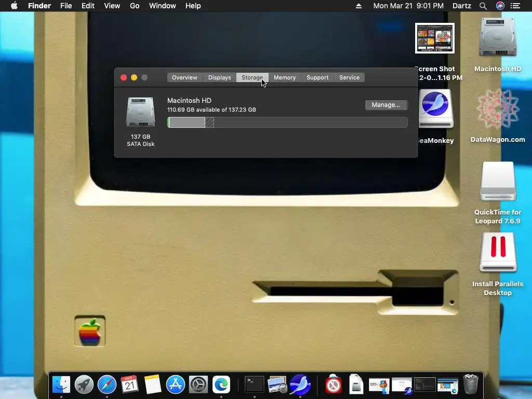Restore the minimized dark terminal window
Screen dimensions: 532x399
pos(425,385)
